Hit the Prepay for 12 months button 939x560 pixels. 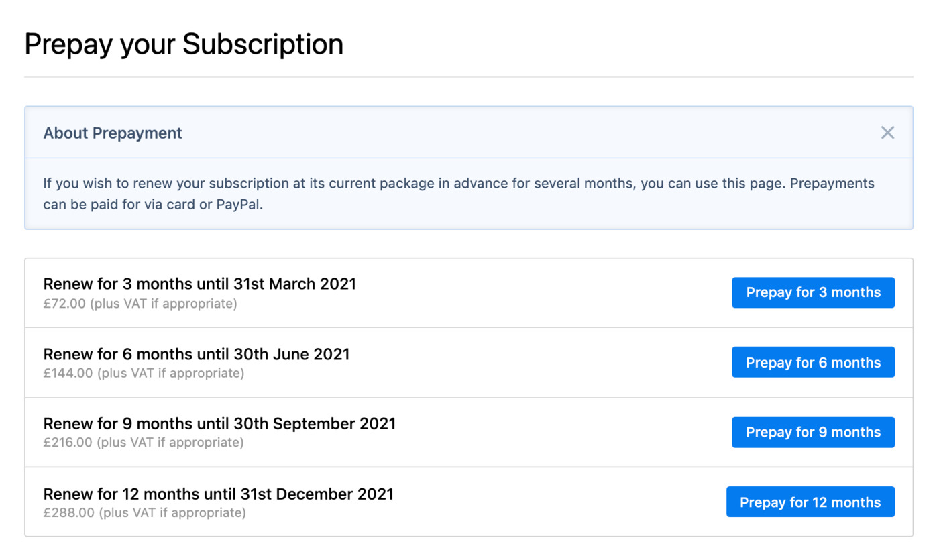[810, 502]
